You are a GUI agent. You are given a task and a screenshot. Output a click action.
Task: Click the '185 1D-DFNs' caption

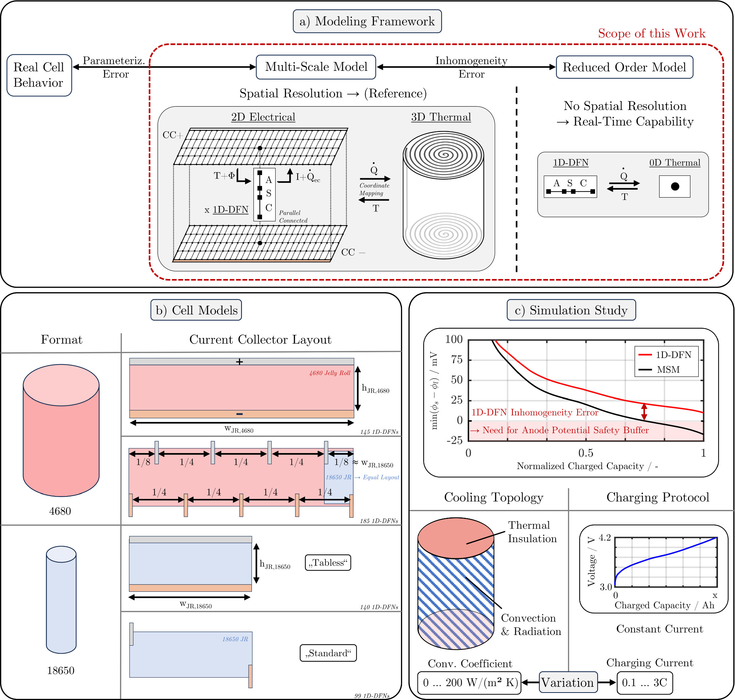(379, 521)
